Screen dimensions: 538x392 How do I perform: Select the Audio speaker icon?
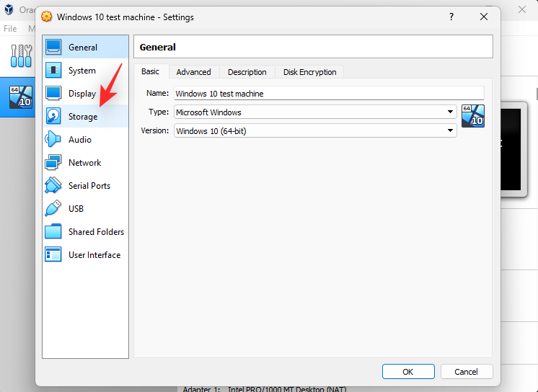tap(53, 139)
